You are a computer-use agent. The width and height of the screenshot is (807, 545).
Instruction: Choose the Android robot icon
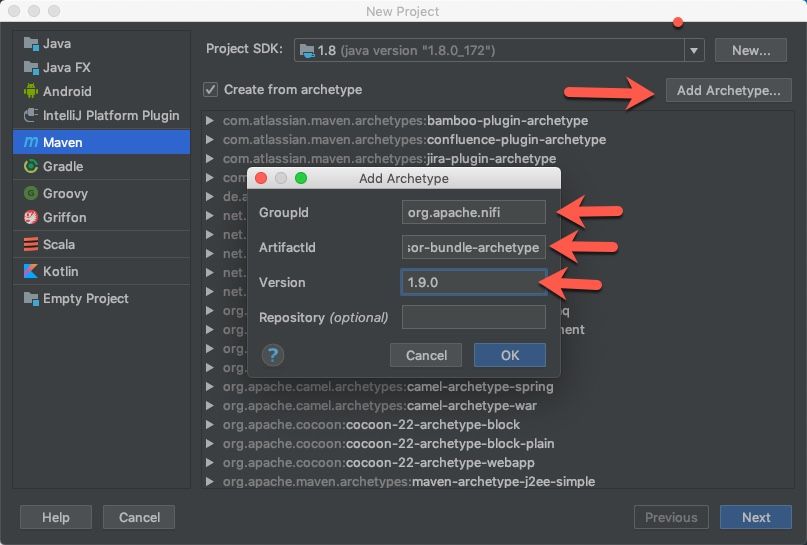(x=31, y=91)
